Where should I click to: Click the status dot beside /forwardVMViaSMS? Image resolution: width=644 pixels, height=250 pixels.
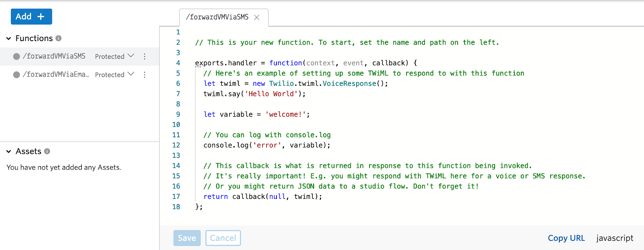pyautogui.click(x=17, y=56)
